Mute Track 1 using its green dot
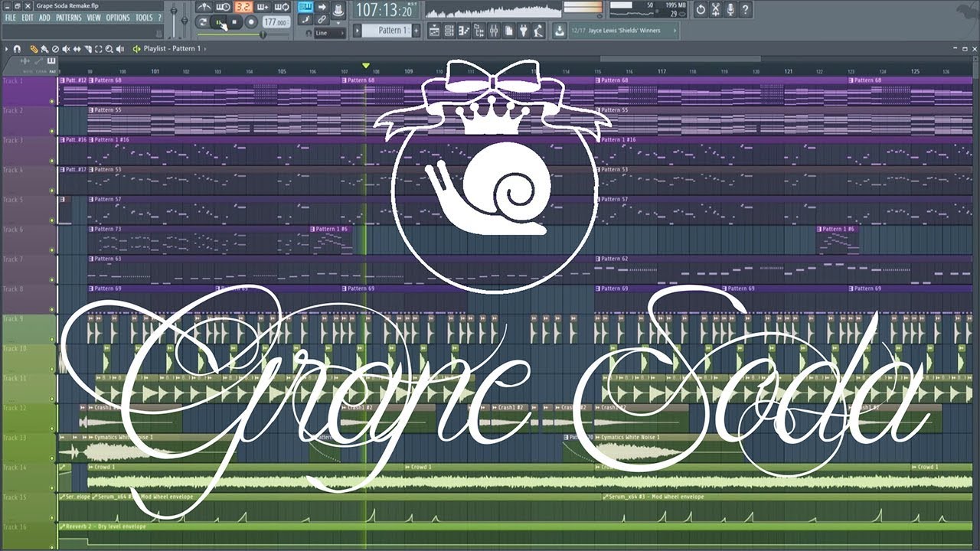This screenshot has height=551, width=980. pyautogui.click(x=52, y=101)
